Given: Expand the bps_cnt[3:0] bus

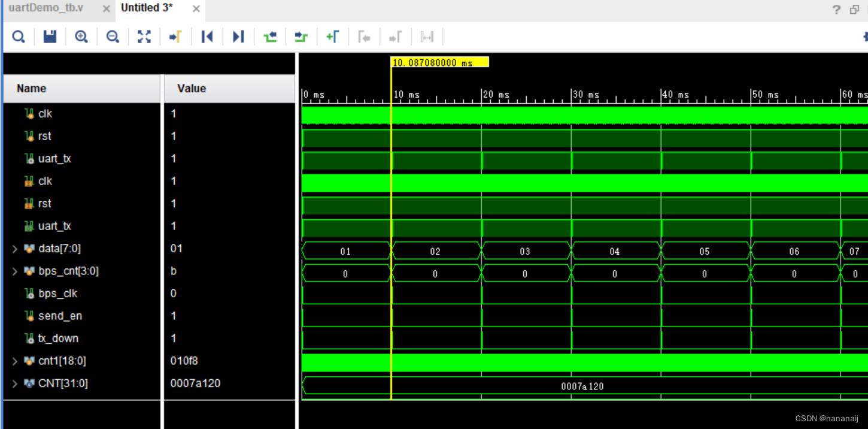Looking at the screenshot, I should click(15, 271).
